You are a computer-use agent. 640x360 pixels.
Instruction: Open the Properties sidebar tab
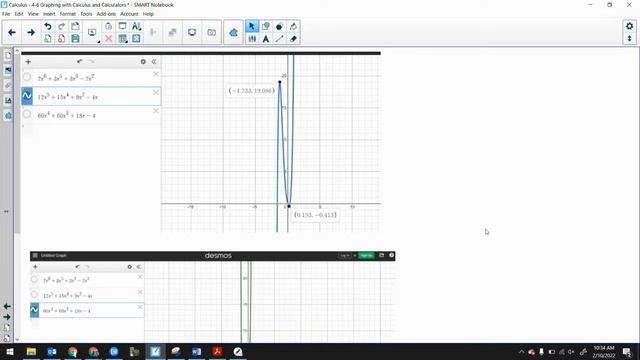(x=8, y=100)
